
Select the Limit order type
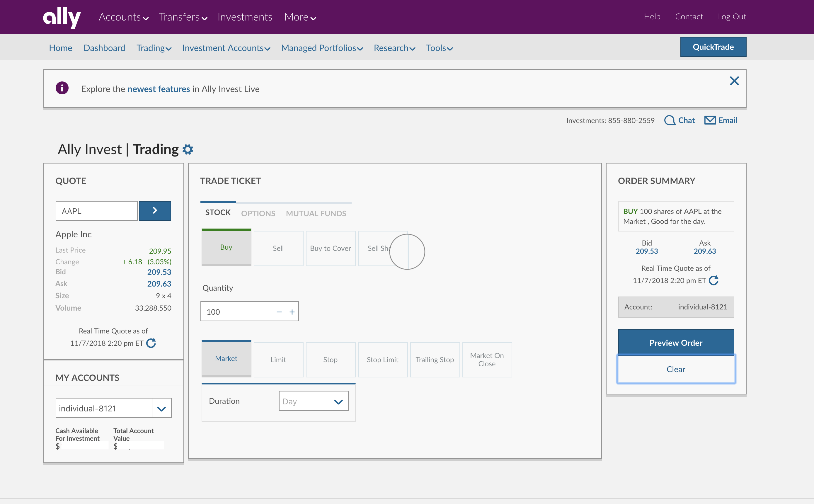coord(278,359)
